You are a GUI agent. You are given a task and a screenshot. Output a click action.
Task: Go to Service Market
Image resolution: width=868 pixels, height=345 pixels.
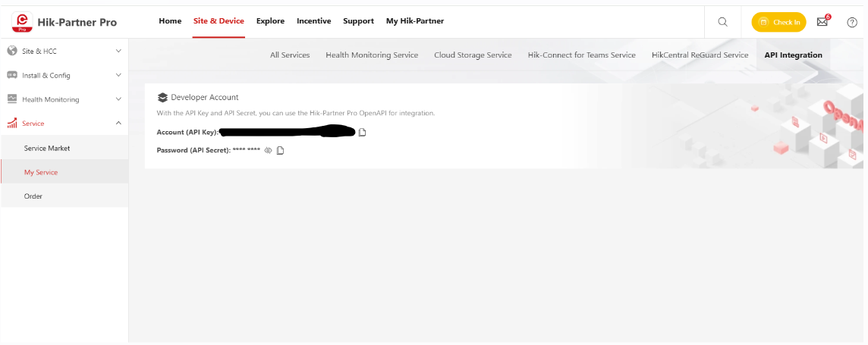(x=47, y=149)
